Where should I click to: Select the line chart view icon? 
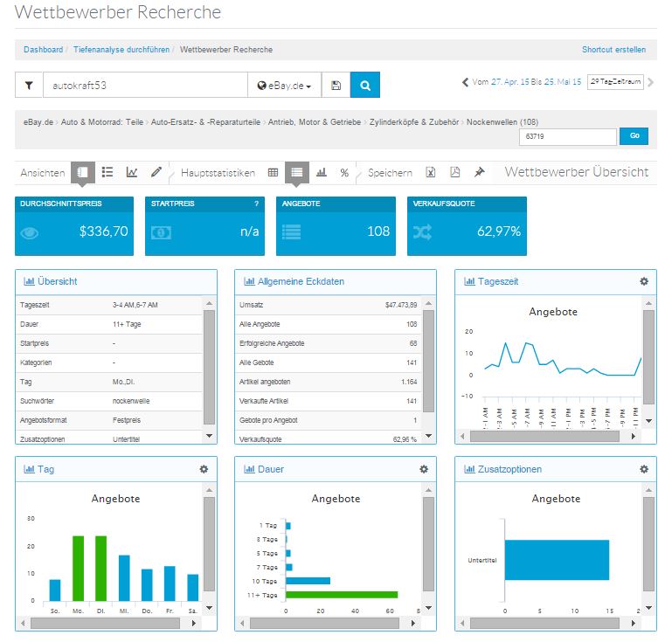click(x=132, y=172)
